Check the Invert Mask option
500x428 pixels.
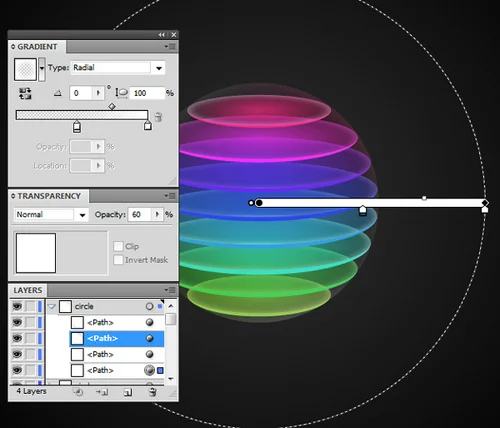click(x=118, y=260)
